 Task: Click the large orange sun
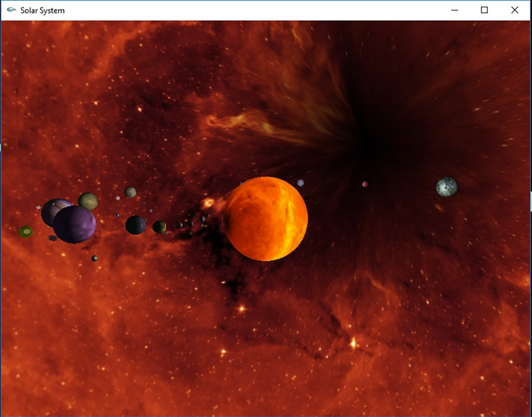point(265,219)
